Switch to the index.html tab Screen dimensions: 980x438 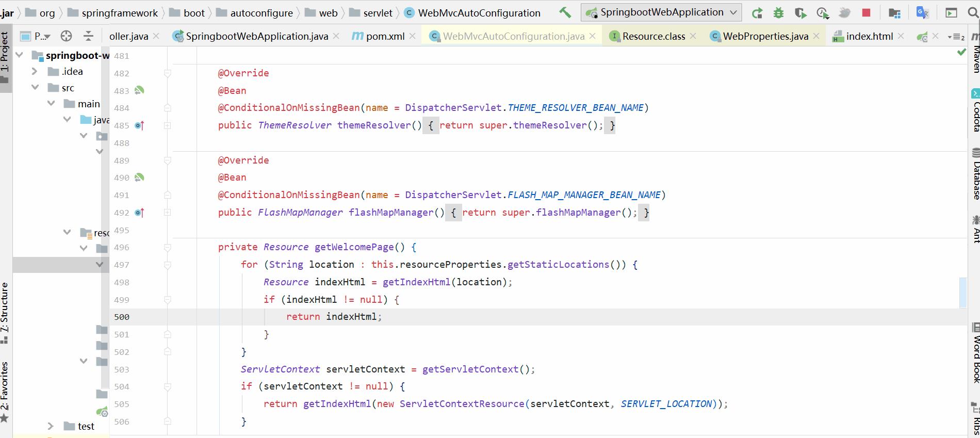coord(870,36)
